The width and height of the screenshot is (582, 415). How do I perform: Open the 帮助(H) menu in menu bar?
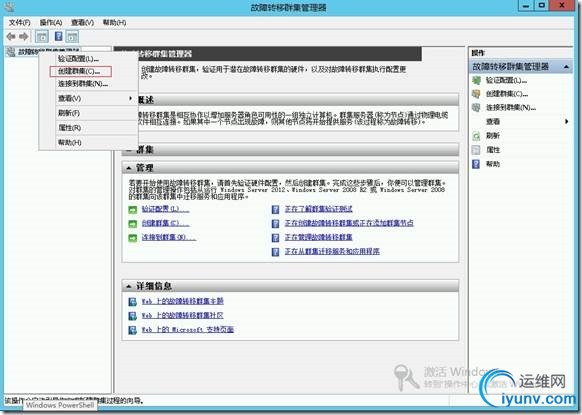coord(114,23)
